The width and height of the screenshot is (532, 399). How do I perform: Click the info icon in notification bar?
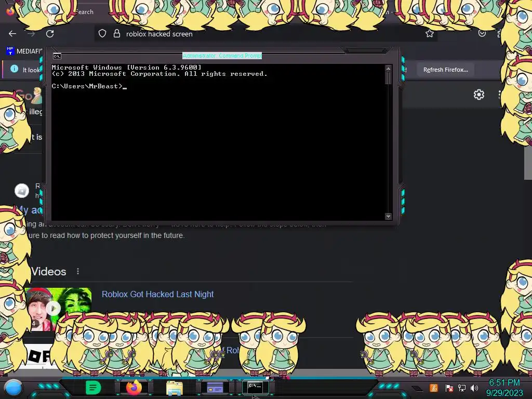[14, 69]
